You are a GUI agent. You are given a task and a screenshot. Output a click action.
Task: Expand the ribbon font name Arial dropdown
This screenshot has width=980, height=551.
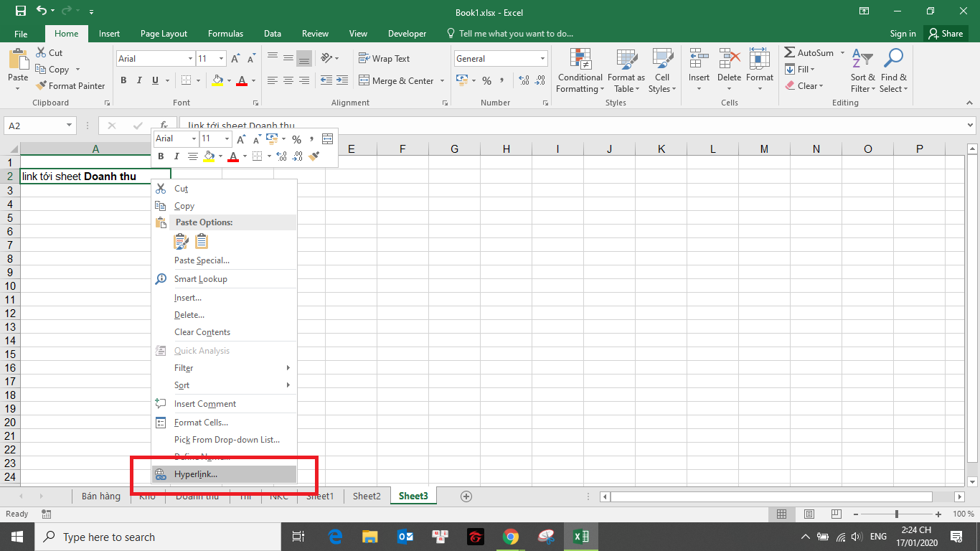pyautogui.click(x=190, y=59)
